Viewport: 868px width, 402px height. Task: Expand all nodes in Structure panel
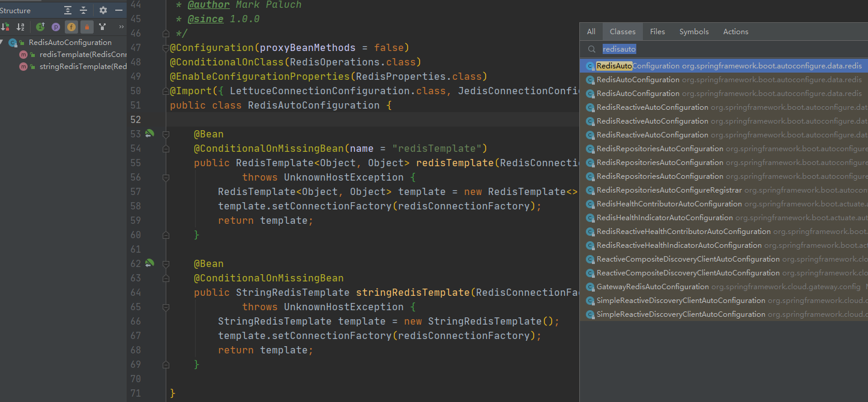pos(68,10)
